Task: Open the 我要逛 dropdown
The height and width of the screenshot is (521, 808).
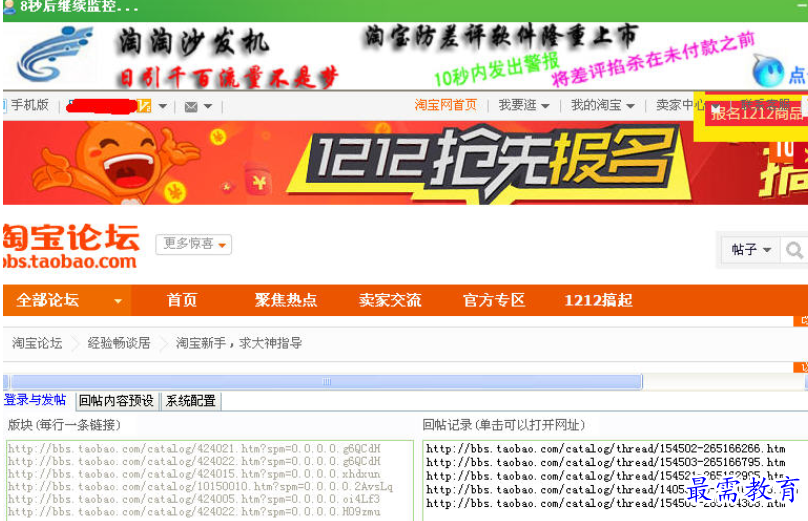Action: point(524,105)
